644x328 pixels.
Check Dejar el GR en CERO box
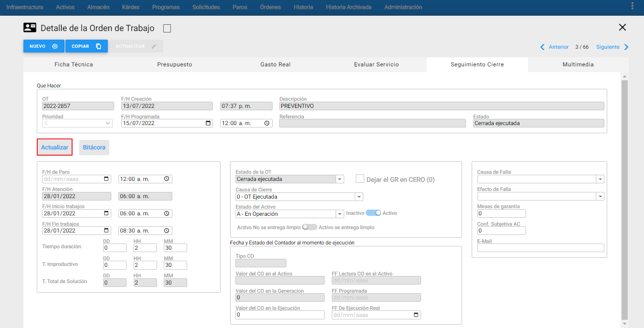(360, 179)
